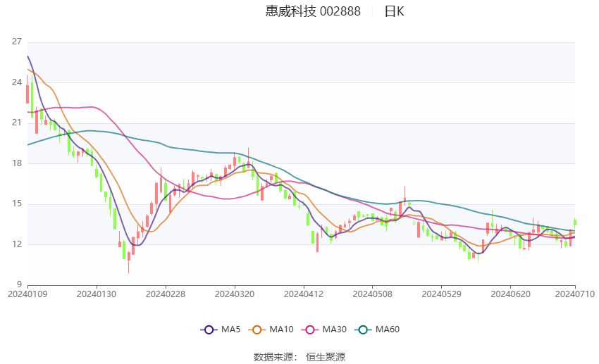Viewport: 599px width, 364px height.
Task: Click the y-axis value 9
Action: 19,284
